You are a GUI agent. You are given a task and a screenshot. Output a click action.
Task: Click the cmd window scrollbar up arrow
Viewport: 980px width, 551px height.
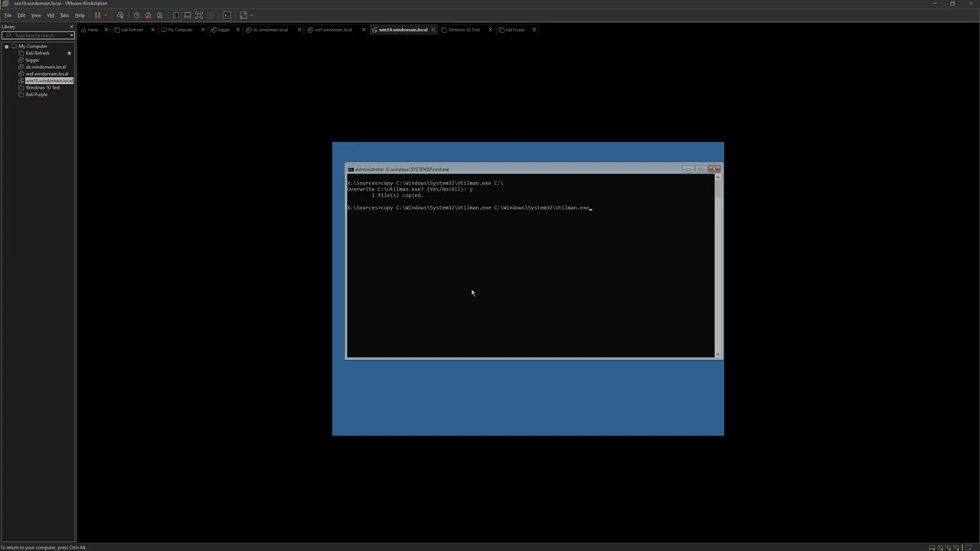717,178
